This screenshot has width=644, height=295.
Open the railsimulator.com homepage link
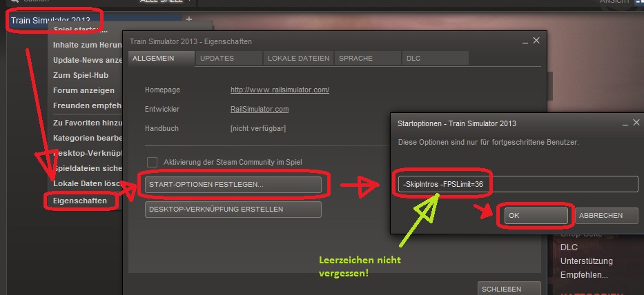pos(280,90)
